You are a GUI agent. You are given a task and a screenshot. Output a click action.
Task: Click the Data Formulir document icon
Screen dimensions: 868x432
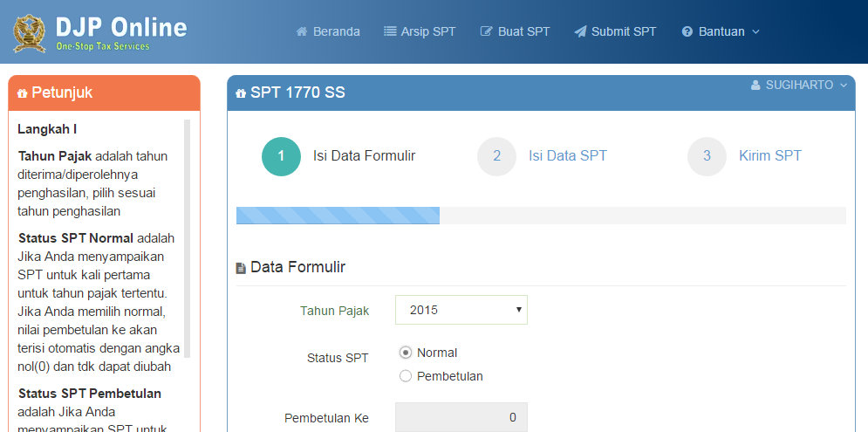(241, 268)
